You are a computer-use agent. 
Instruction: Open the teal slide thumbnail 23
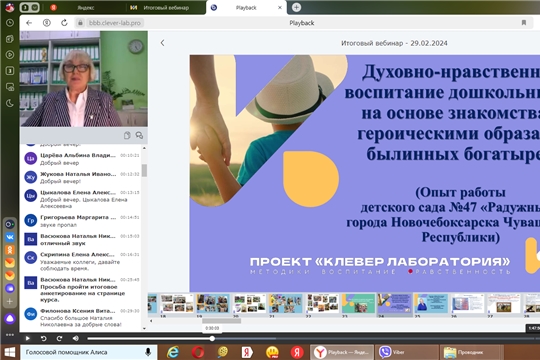[x=358, y=304]
